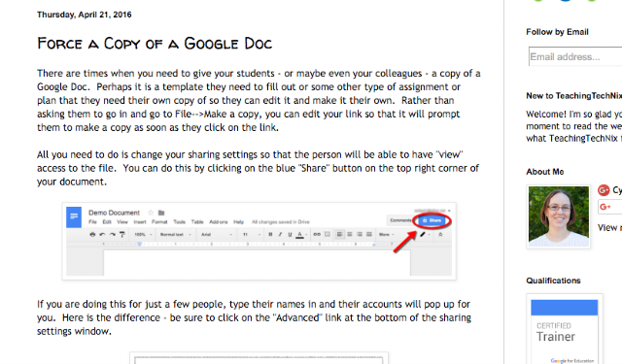Open the Add-ons menu in the Docs screenshot

point(219,222)
